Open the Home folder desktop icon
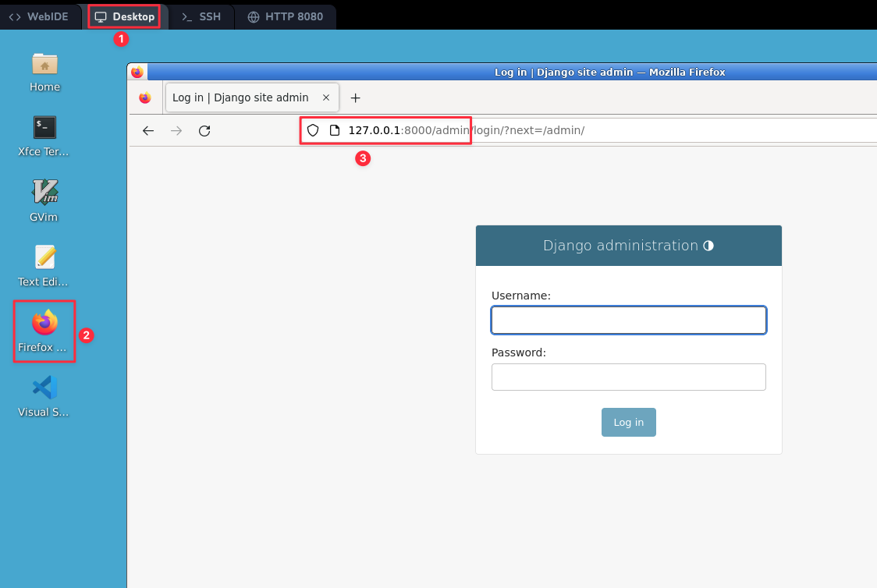 (x=44, y=64)
